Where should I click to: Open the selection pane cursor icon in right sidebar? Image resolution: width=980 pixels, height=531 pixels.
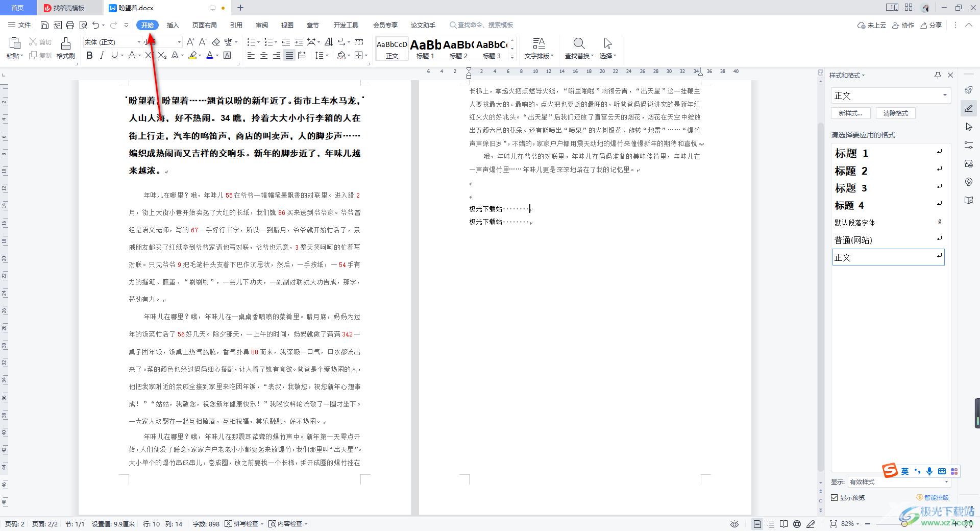coord(969,127)
